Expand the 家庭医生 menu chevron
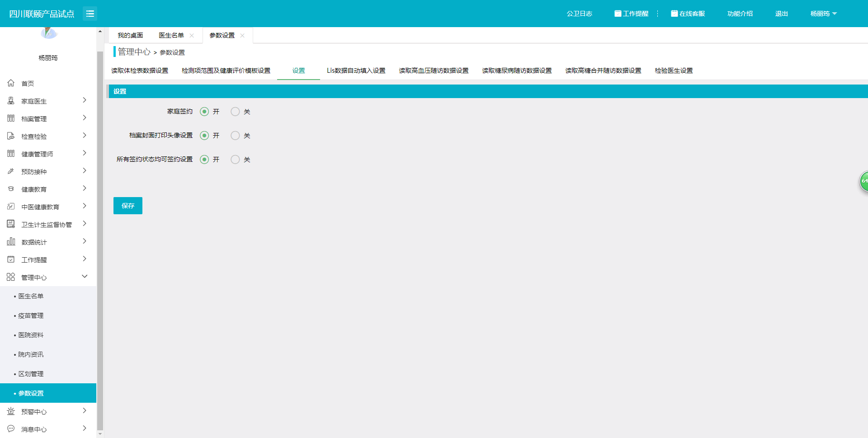 click(x=85, y=100)
